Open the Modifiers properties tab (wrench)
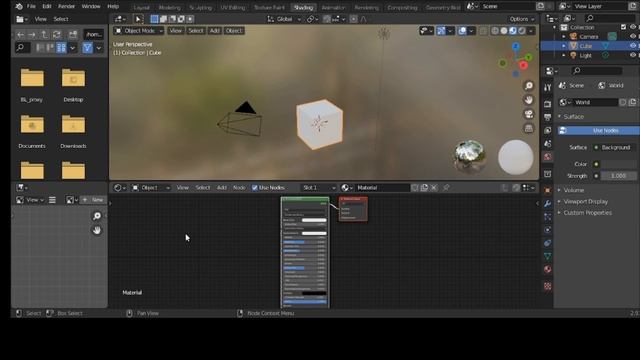This screenshot has width=640, height=360. click(547, 203)
